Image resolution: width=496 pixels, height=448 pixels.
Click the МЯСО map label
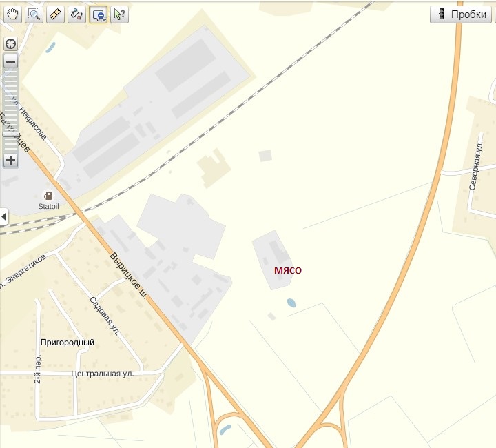tap(288, 270)
